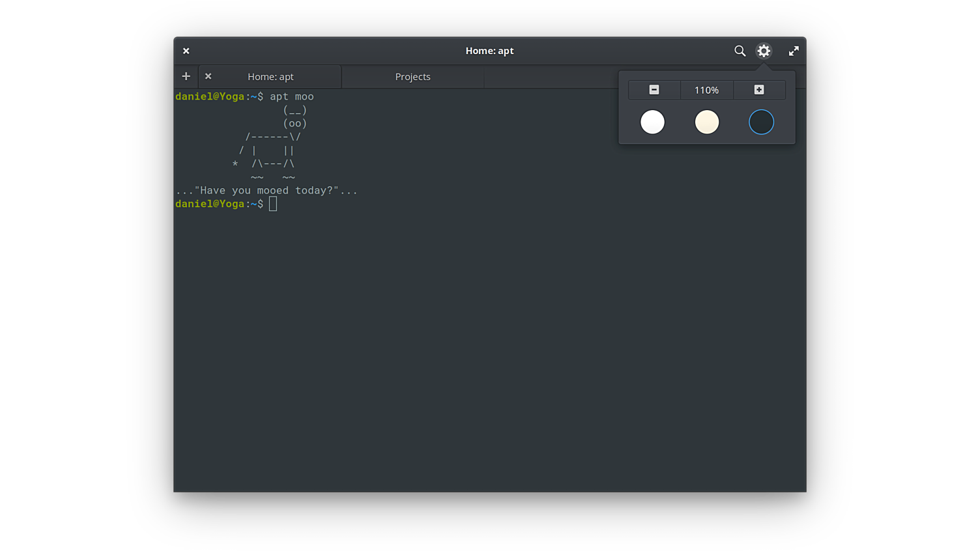Add a new terminal tab

coord(186,76)
